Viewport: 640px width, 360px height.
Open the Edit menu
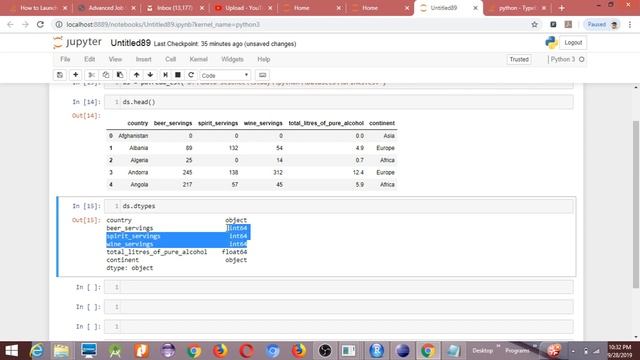[89, 59]
